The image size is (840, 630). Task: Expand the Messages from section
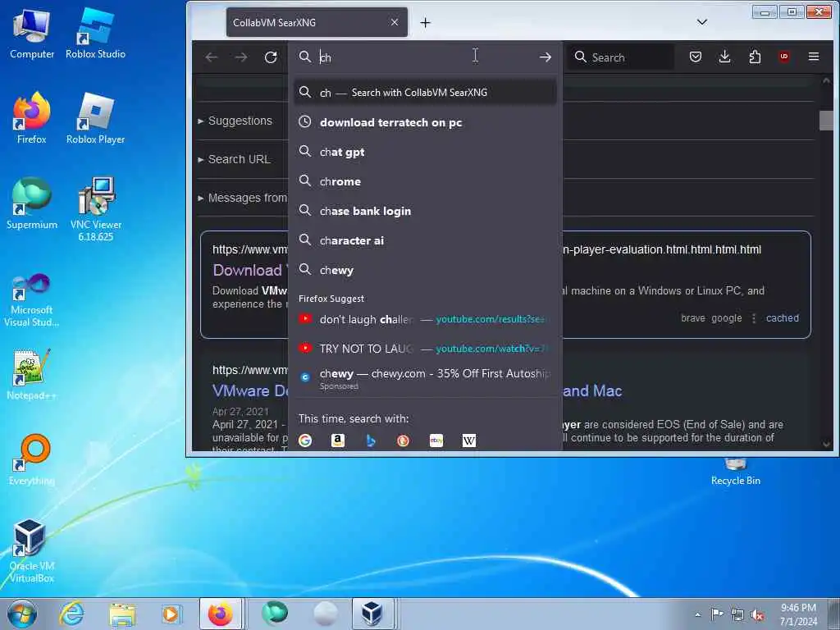(x=242, y=199)
